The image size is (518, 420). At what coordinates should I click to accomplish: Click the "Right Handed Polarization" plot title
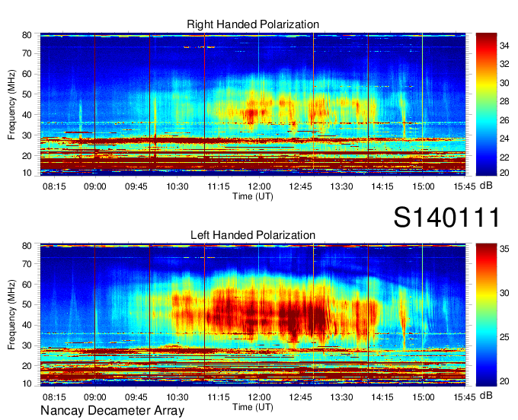253,24
